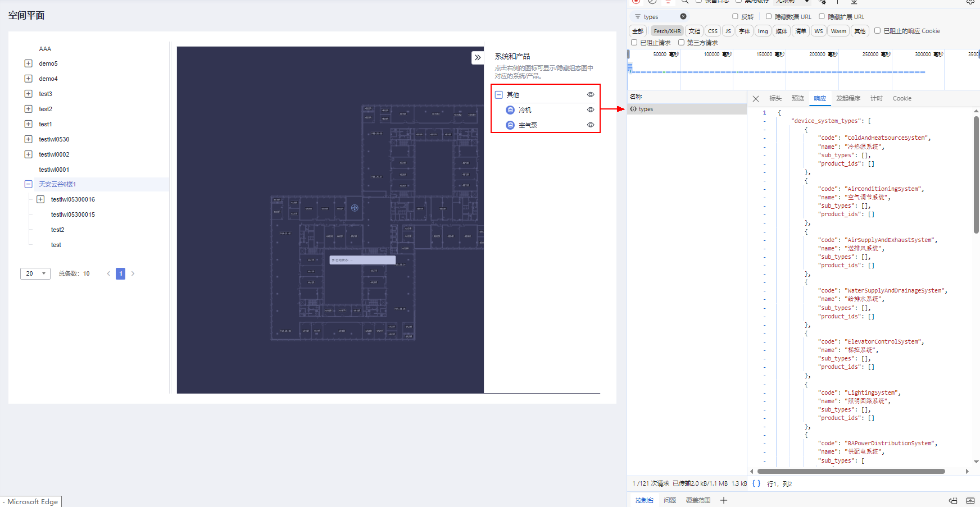Go to next page arrow in pagination

coord(133,273)
